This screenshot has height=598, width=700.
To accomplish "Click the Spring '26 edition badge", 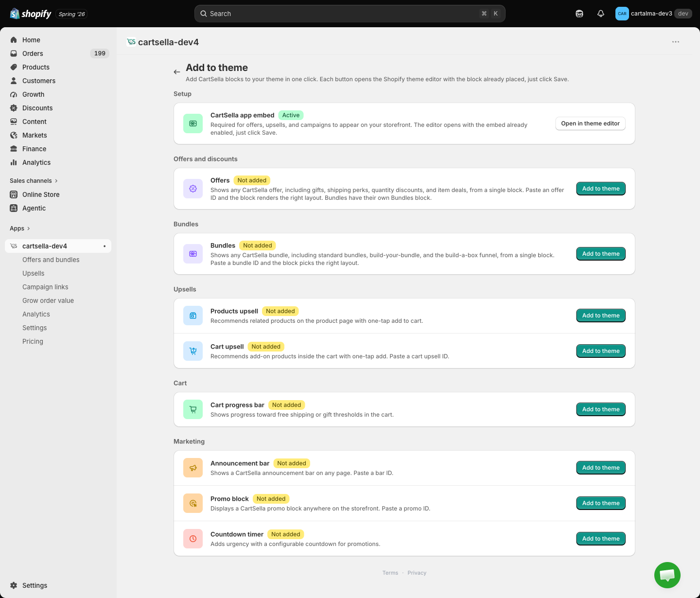I will coord(72,14).
